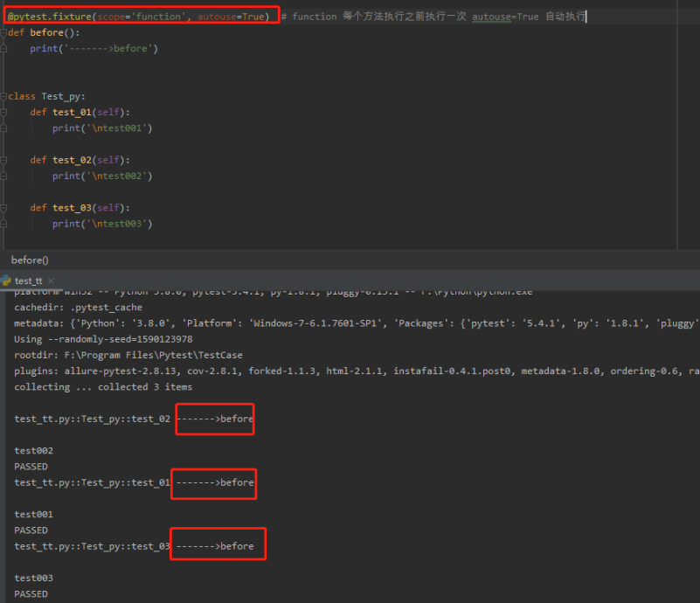Click 'test002' output line in console
Viewport: 700px width, 603px height.
(33, 451)
